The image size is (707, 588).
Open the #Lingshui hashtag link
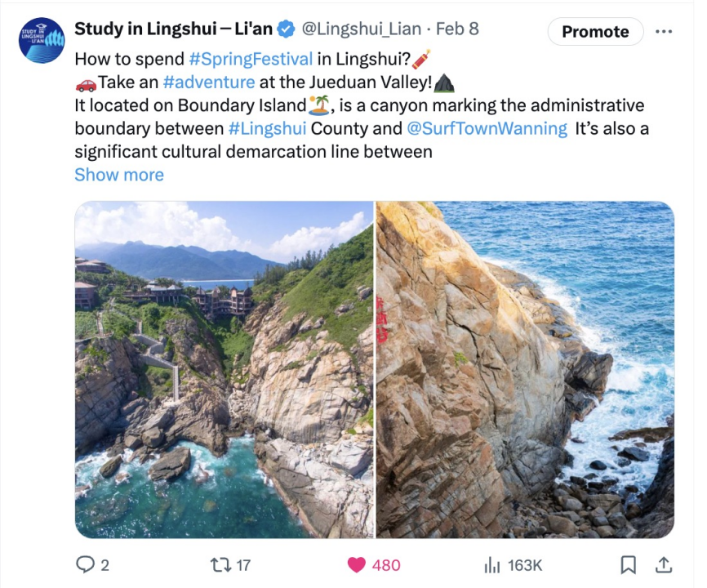coord(268,128)
